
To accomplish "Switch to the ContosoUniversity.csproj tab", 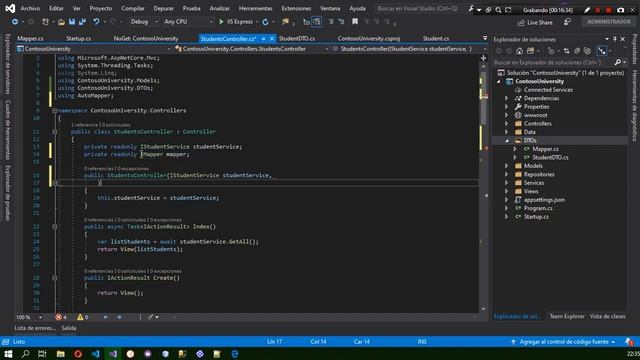I will pos(369,38).
